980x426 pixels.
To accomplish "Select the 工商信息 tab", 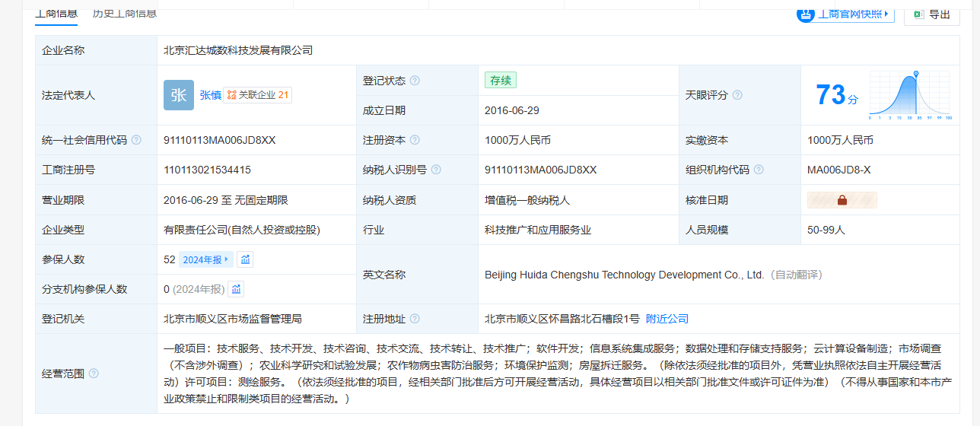I will click(56, 13).
